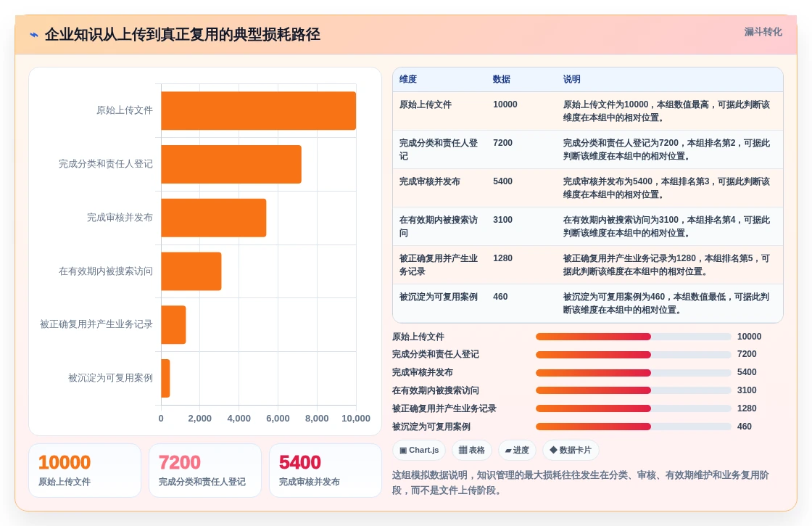
Task: Open the 7200 完成分类和责任人登记 stat card
Action: pyautogui.click(x=205, y=471)
